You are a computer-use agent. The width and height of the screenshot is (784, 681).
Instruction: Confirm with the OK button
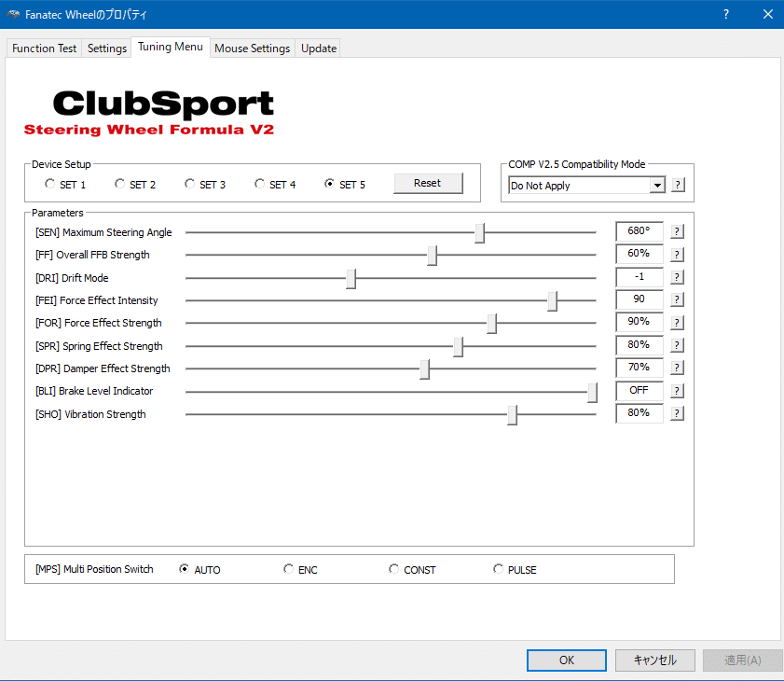(x=567, y=660)
